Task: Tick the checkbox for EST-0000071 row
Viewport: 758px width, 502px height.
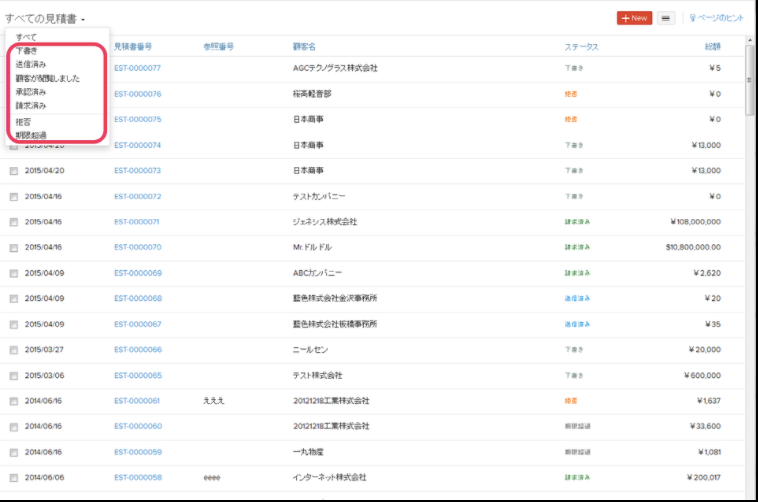Action: (x=14, y=222)
